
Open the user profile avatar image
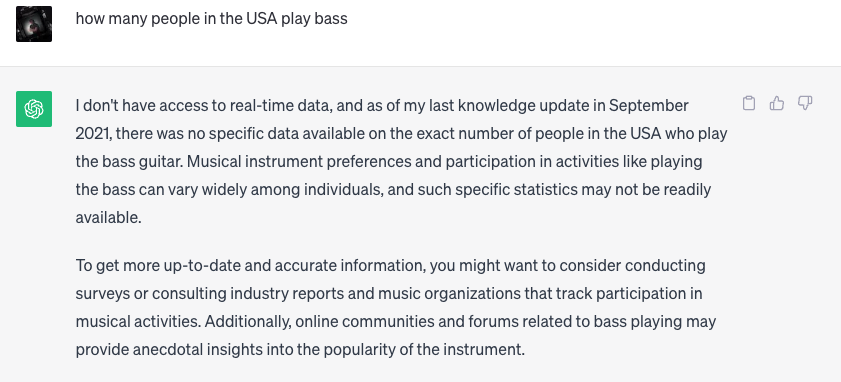[x=34, y=24]
